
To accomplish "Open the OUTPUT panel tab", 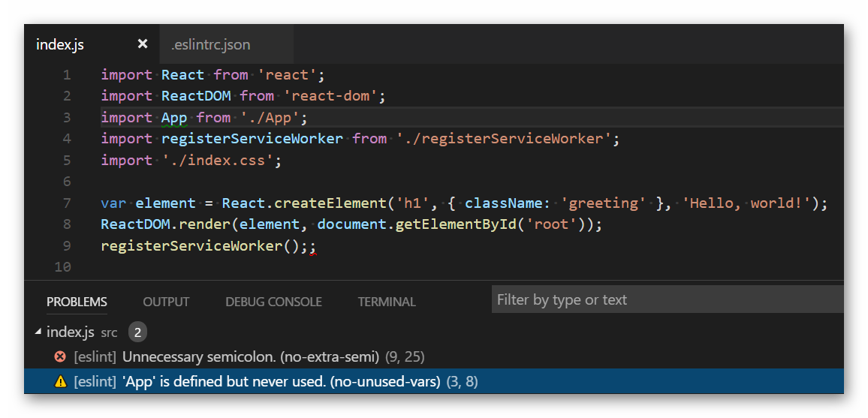I will (166, 302).
